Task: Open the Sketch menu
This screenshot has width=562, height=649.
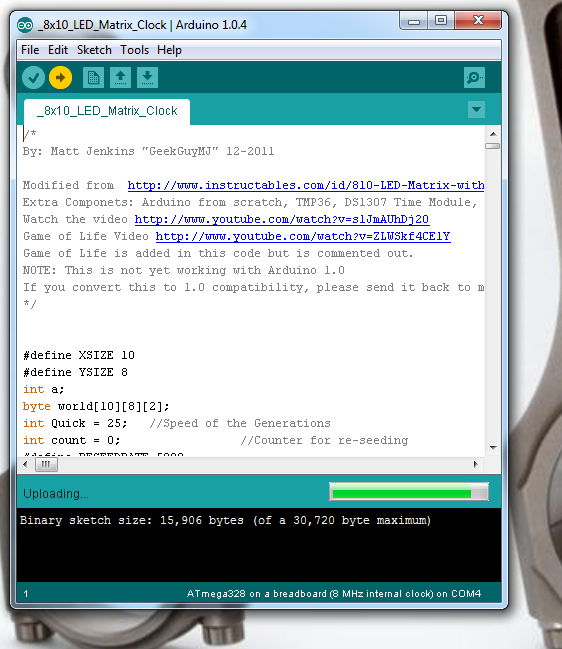Action: (94, 50)
